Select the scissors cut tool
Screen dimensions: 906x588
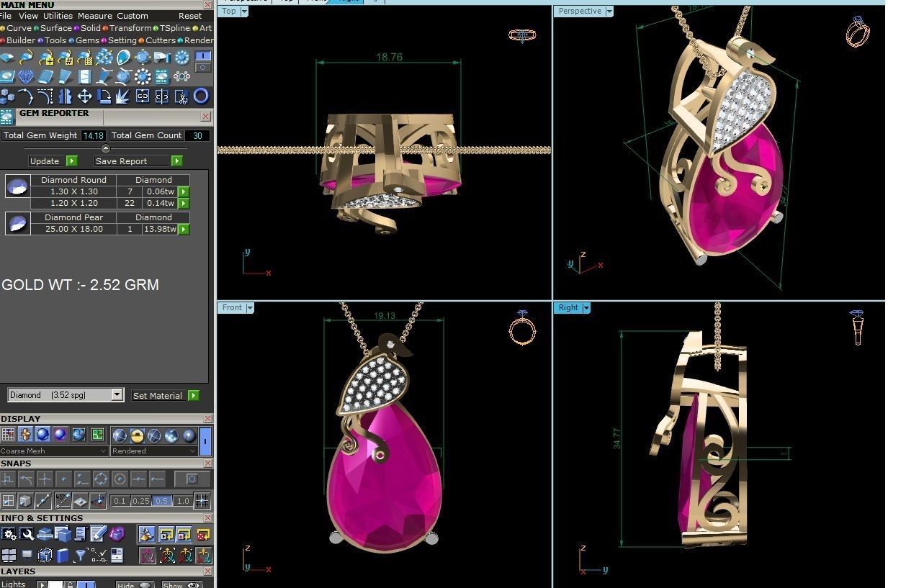(181, 96)
